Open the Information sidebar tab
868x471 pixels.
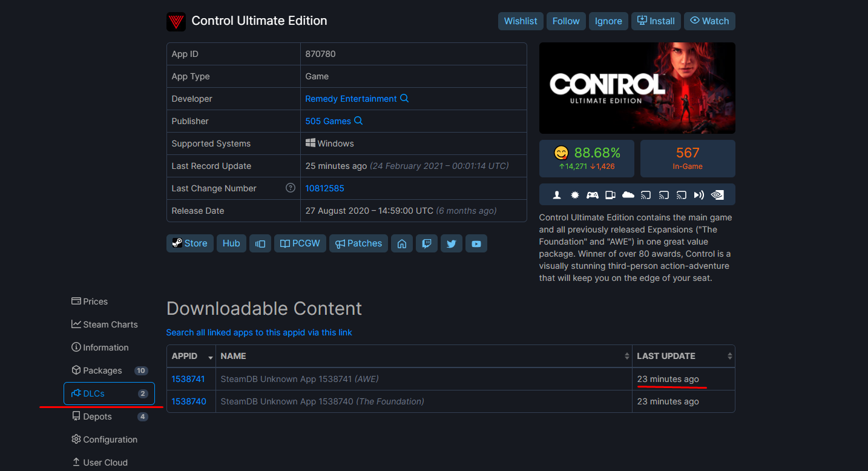pos(109,347)
